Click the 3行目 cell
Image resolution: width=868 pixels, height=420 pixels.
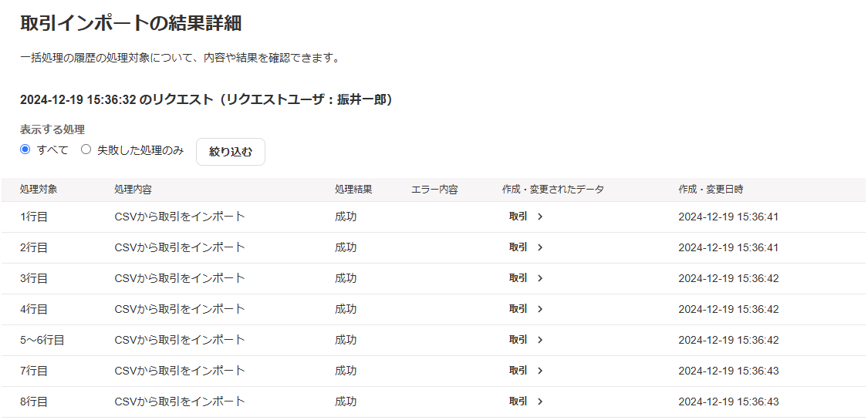[x=34, y=278]
